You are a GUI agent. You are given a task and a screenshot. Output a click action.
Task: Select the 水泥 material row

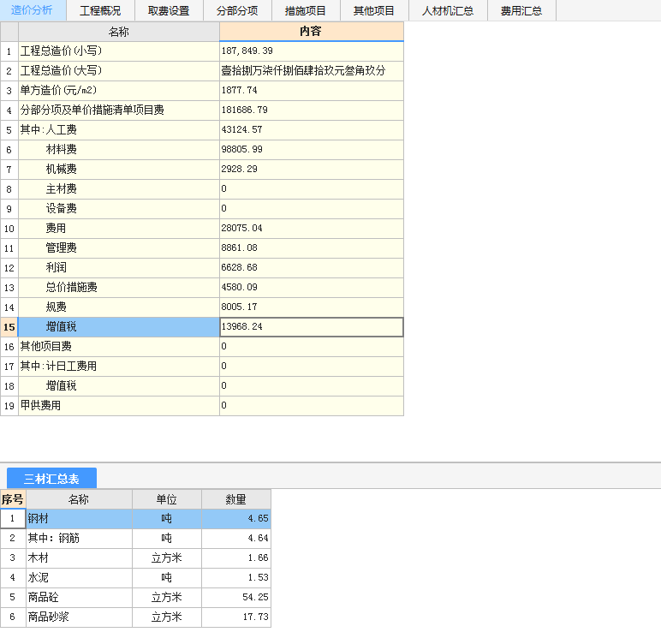click(x=79, y=578)
